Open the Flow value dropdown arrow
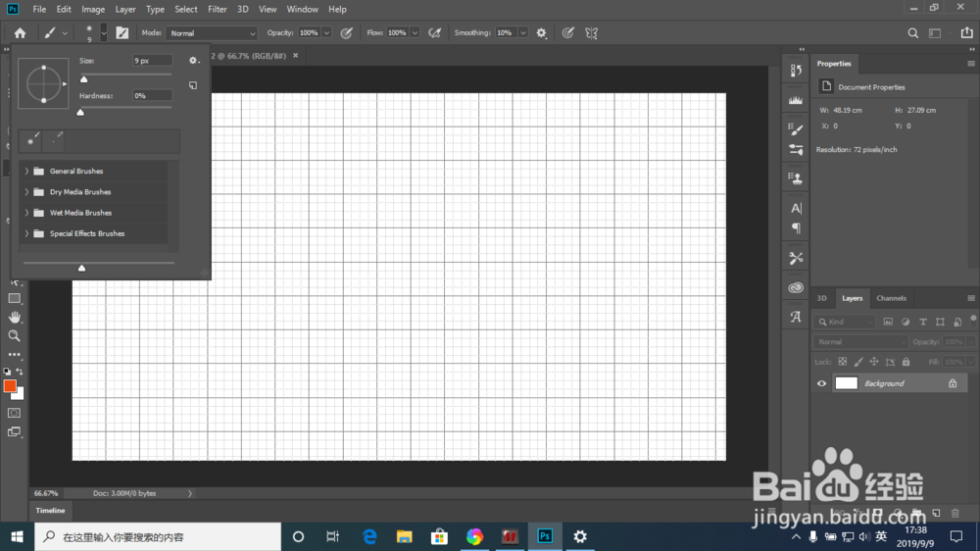 415,33
